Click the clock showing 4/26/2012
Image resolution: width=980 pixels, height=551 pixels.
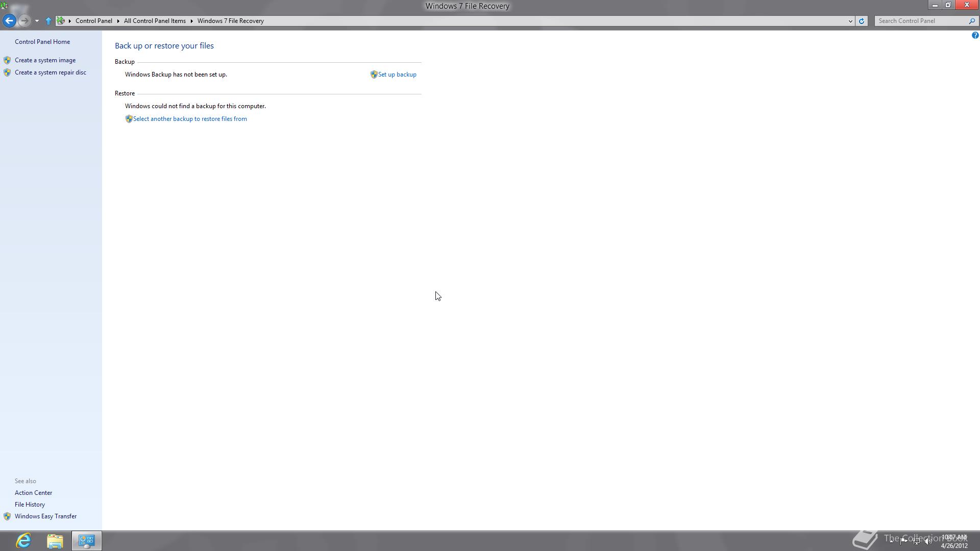point(954,541)
